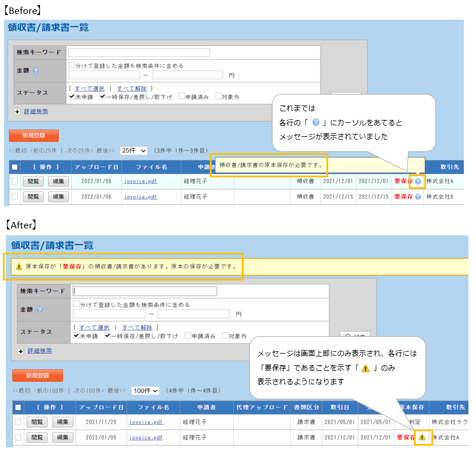This screenshot has height=455, width=476.
Task: Click the 編集 button for the 2022/01/05 row
Action: pos(63,438)
